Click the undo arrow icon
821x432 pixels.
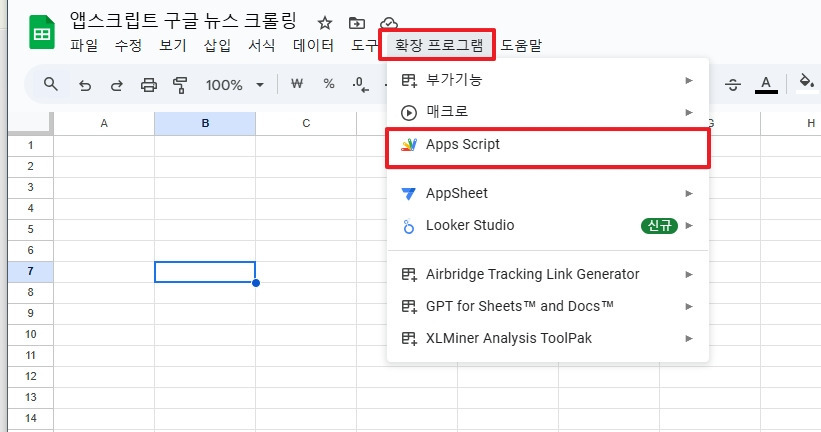tap(85, 85)
